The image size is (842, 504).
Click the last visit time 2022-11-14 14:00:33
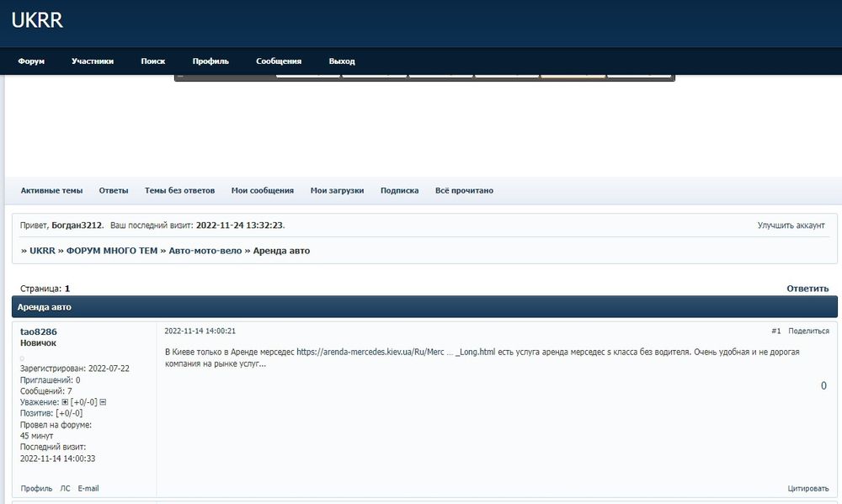click(57, 459)
